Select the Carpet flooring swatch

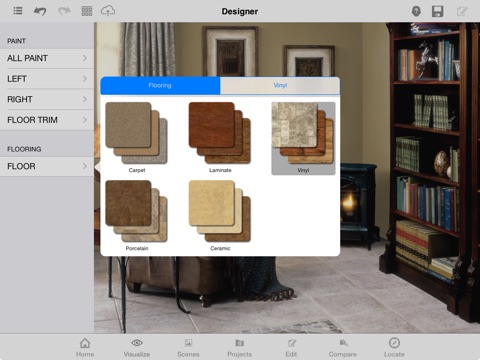(x=137, y=138)
